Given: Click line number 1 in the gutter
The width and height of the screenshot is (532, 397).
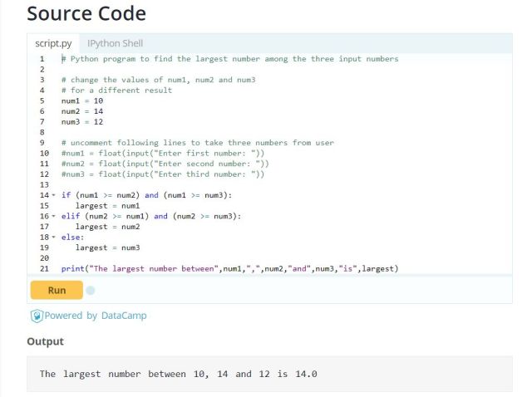Looking at the screenshot, I should [42, 59].
